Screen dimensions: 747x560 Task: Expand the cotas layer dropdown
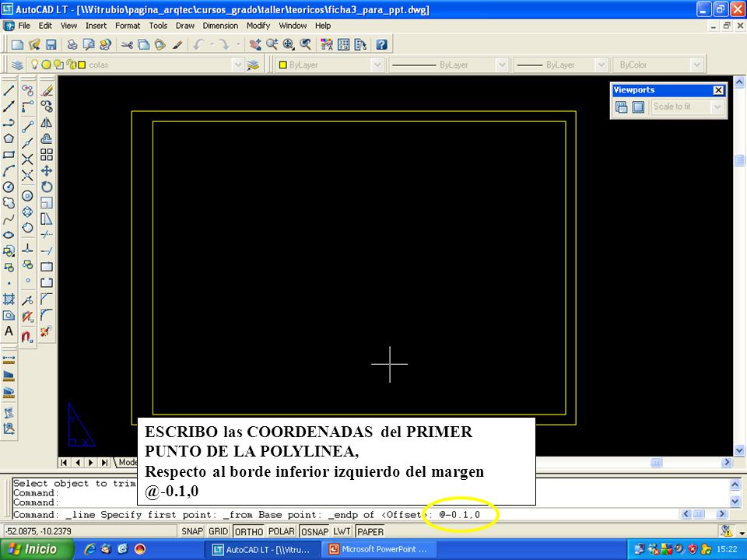[x=238, y=65]
